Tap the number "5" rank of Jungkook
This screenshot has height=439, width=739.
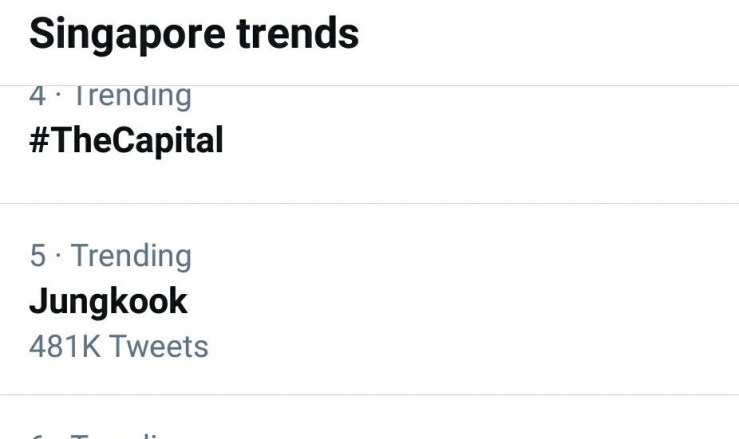pos(38,256)
